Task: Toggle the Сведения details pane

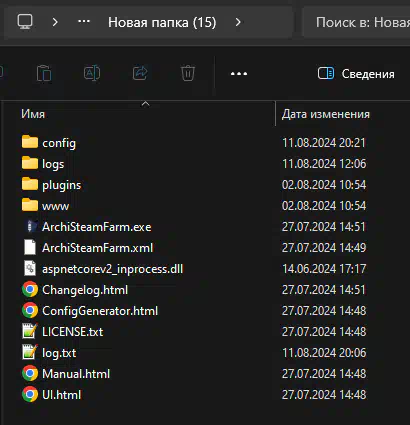Action: click(356, 74)
